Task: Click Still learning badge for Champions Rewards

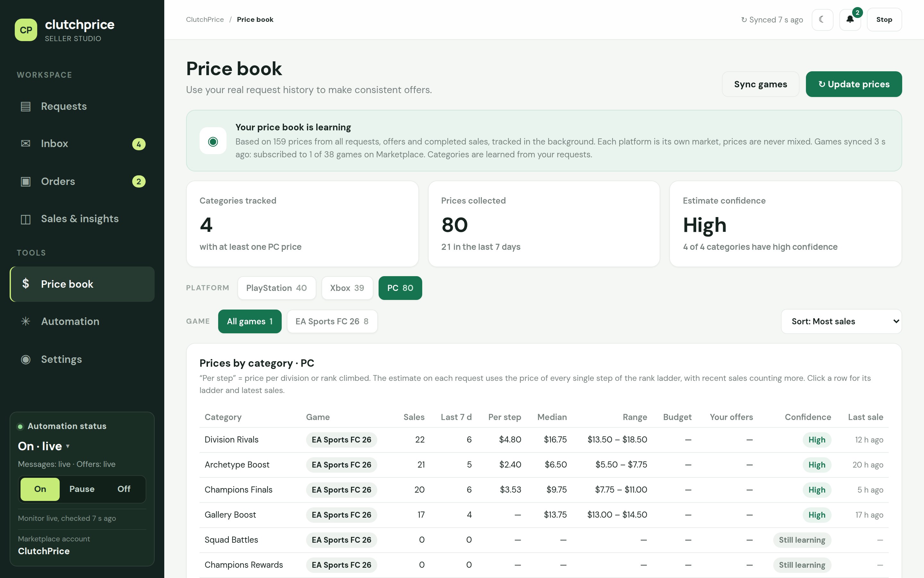Action: point(802,565)
